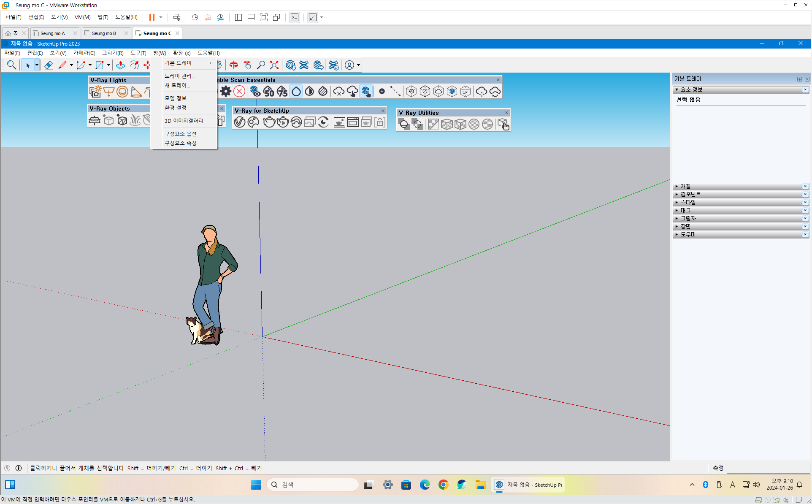Open Chrome from the Windows taskbar
Viewport: 812px width, 504px height.
click(443, 485)
